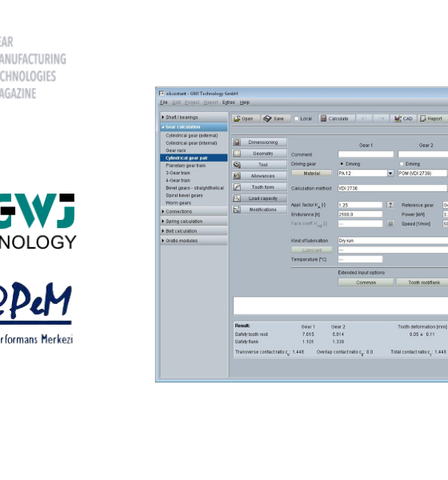448x480 pixels.
Task: Click the Common button
Action: 366,282
